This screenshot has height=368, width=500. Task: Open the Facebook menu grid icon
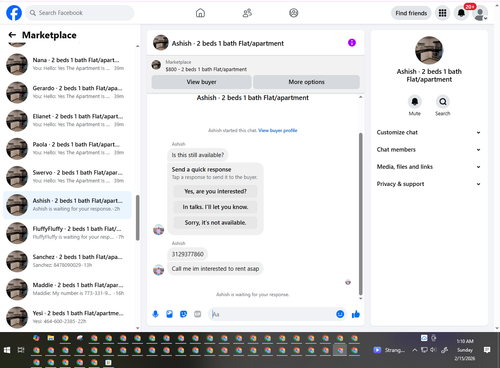pyautogui.click(x=442, y=13)
